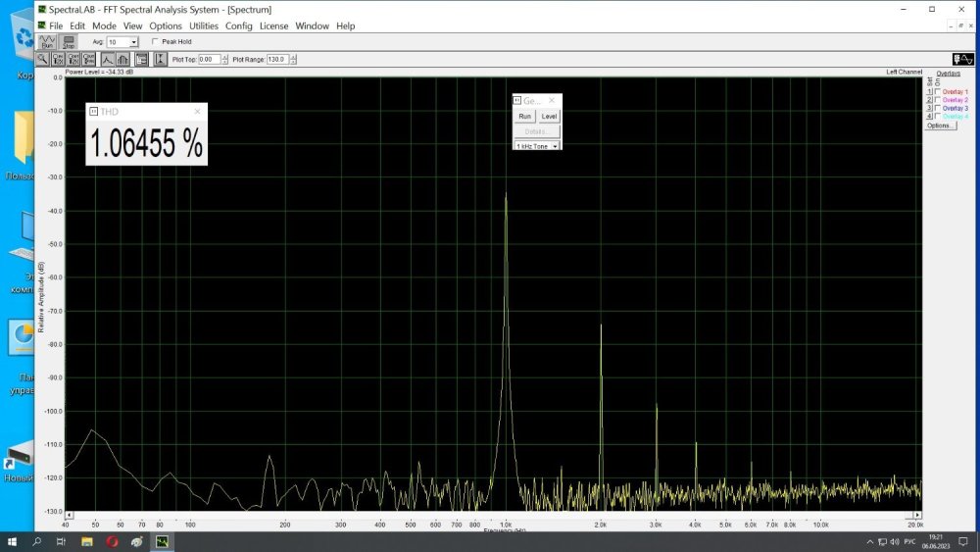Click the Run icon in the main toolbar
The height and width of the screenshot is (552, 980).
[x=47, y=42]
